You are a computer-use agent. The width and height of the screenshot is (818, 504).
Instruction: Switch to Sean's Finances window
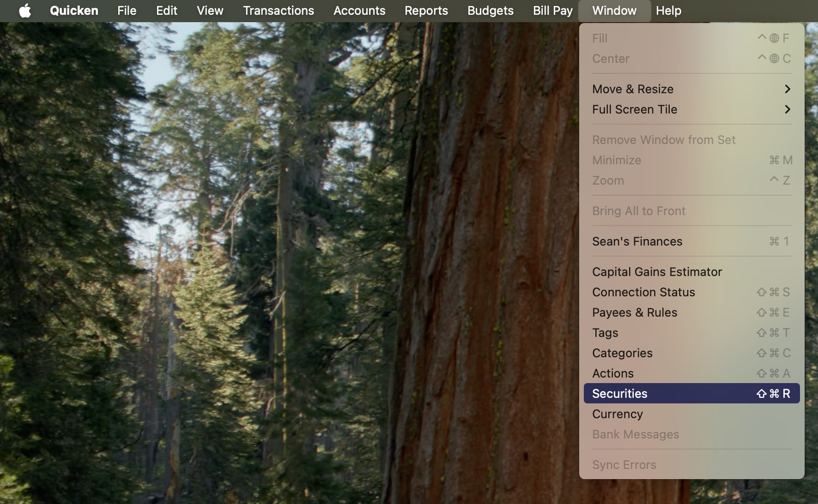pyautogui.click(x=691, y=241)
